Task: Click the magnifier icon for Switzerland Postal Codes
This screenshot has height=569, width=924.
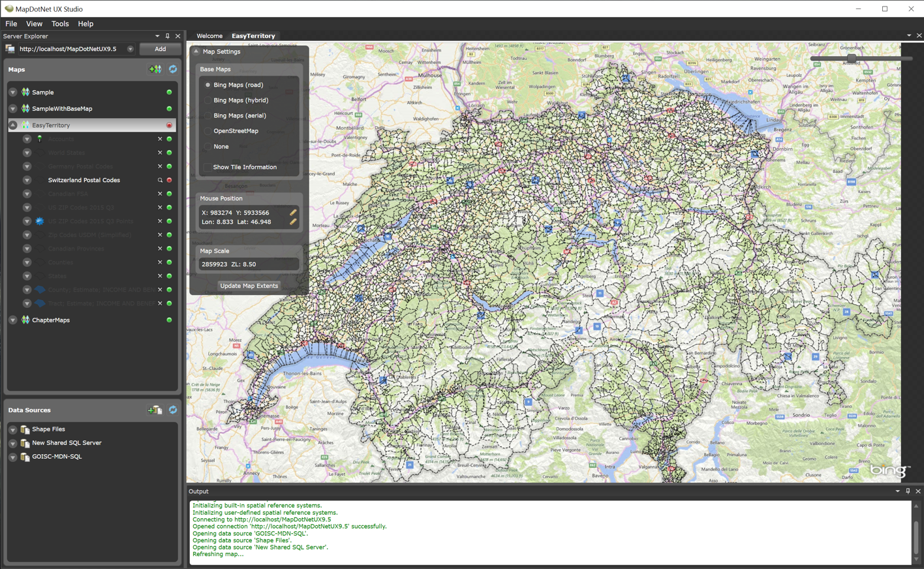Action: [160, 180]
